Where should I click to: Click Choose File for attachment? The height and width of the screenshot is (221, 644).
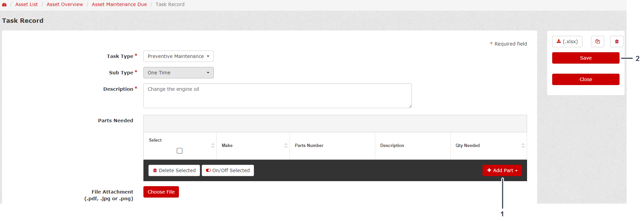(x=161, y=192)
